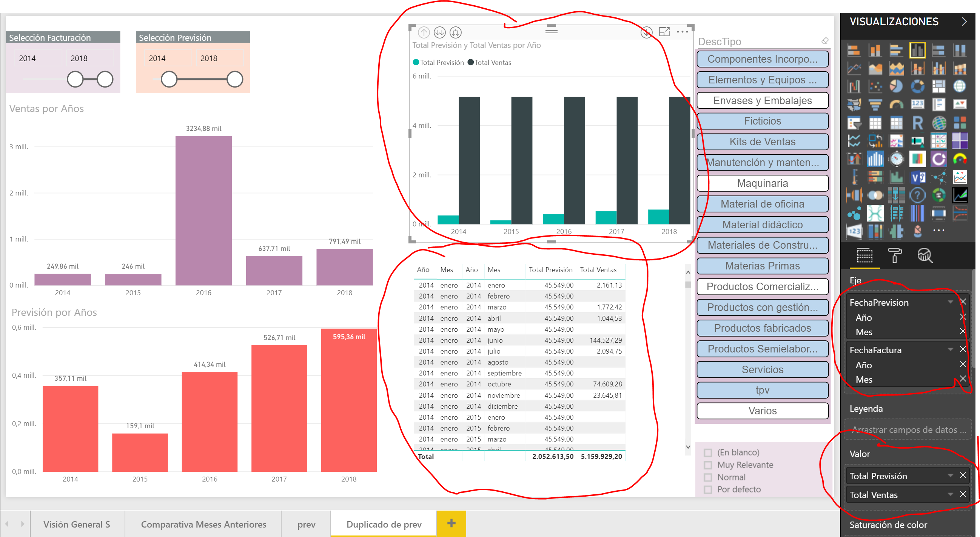Select the waterfall chart visualization icon
This screenshot has height=537, width=980.
854,86
